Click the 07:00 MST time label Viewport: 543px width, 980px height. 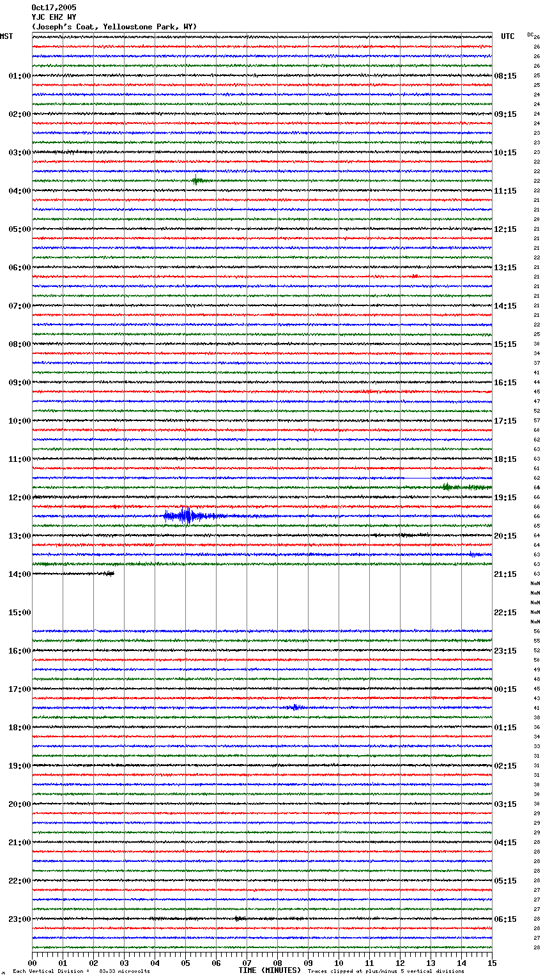click(x=20, y=306)
